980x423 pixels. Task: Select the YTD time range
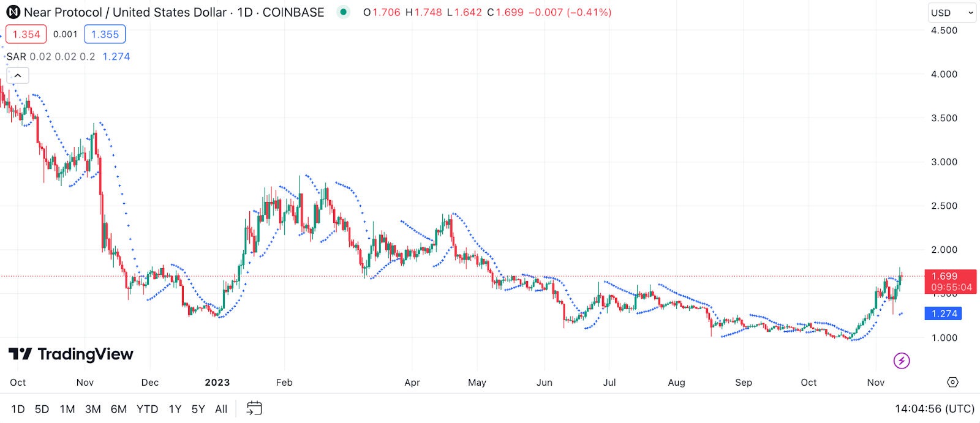click(148, 409)
